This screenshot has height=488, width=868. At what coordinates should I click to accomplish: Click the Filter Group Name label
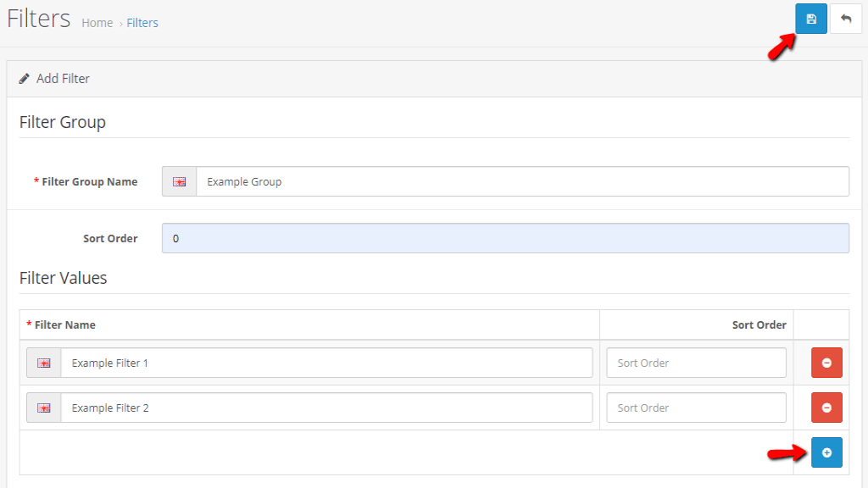[x=89, y=181]
